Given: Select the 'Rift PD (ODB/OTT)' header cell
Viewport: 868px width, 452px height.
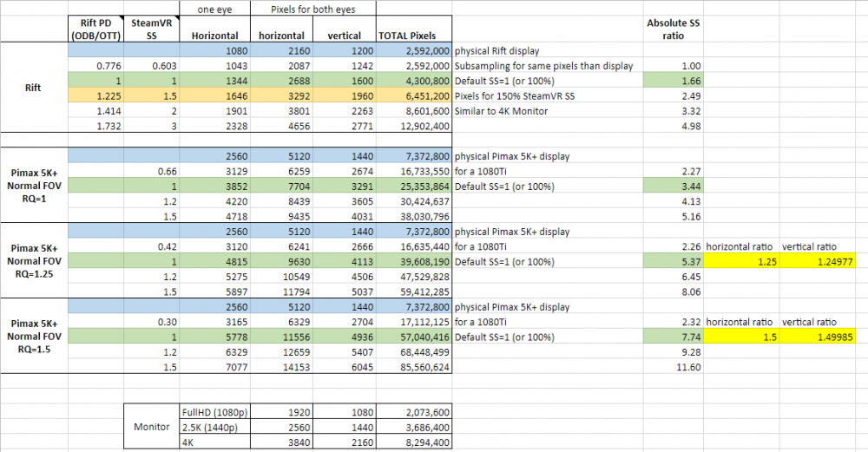Looking at the screenshot, I should click(x=95, y=29).
